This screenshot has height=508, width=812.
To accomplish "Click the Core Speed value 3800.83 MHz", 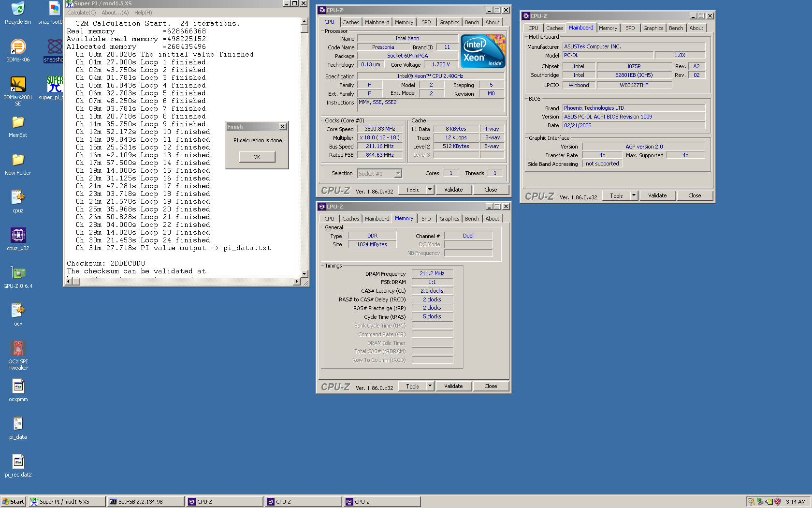I will (380, 129).
